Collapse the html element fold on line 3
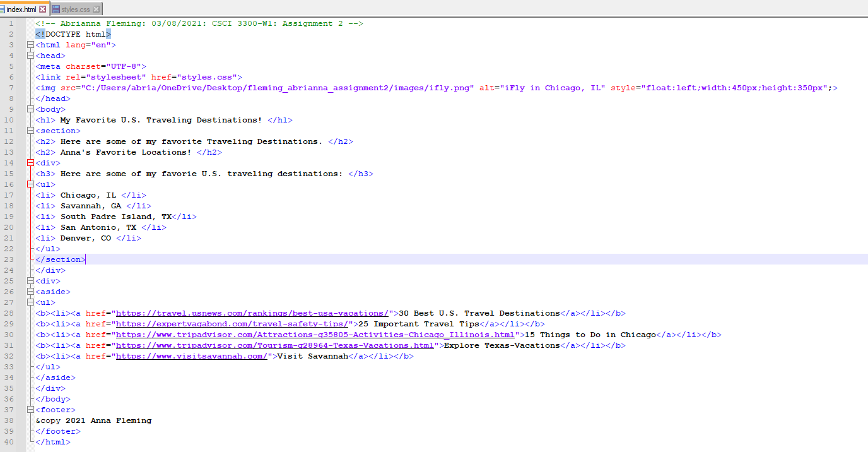Screen dimensions: 868x452 tap(30, 44)
